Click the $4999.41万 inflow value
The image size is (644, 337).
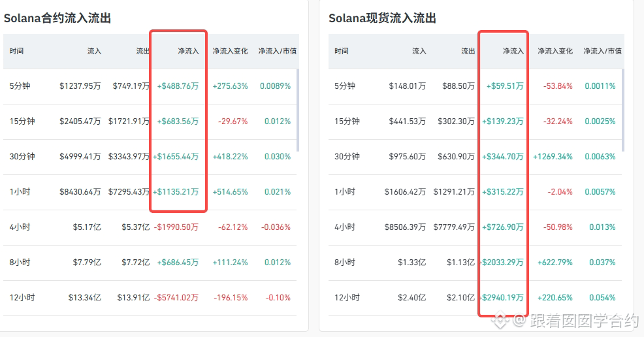[80, 157]
